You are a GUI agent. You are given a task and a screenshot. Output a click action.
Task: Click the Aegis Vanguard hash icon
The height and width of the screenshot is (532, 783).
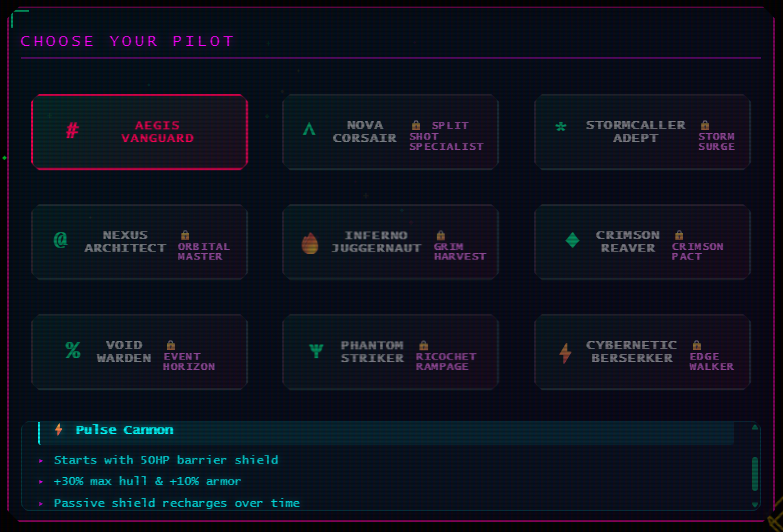click(x=72, y=131)
